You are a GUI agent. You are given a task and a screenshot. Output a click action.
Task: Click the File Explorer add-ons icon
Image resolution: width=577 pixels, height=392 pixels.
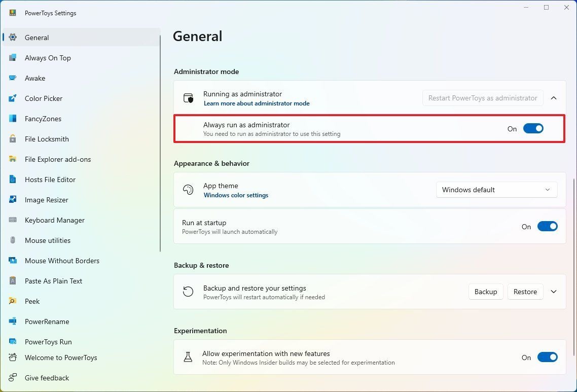tap(13, 159)
